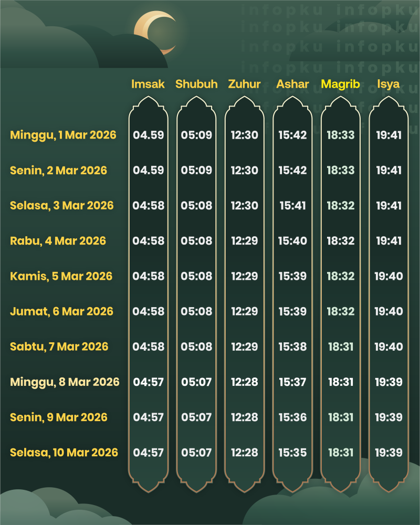
Task: Click Isya time 19:40 for Jumat, 6 Mar
Action: click(x=388, y=311)
